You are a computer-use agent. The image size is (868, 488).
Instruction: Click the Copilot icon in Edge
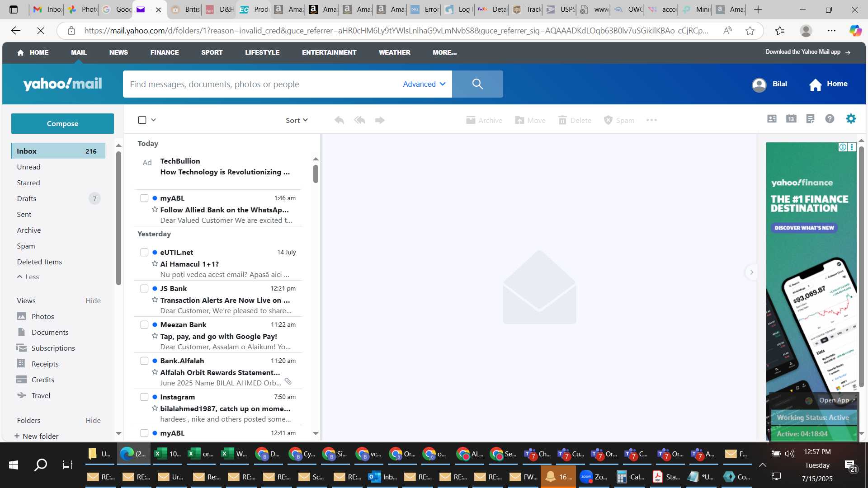tap(855, 31)
